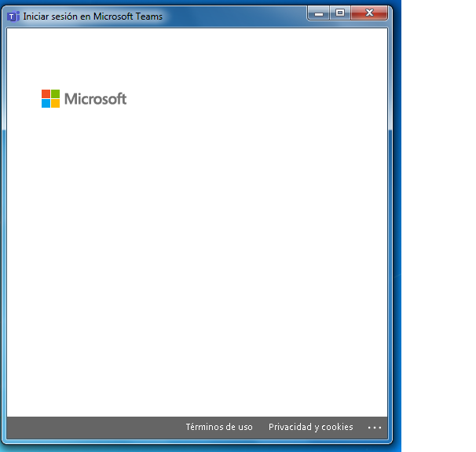Maximize the Microsoft Teams sign-in window

pyautogui.click(x=340, y=13)
